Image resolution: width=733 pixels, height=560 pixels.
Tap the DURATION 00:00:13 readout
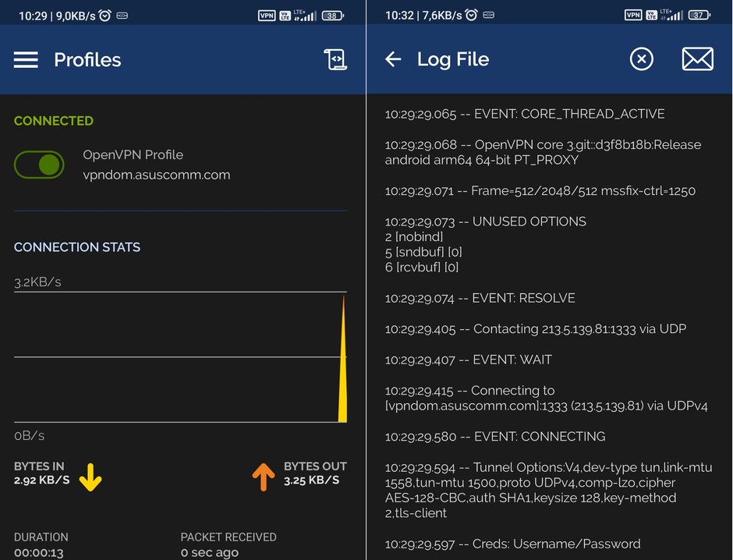click(x=41, y=544)
